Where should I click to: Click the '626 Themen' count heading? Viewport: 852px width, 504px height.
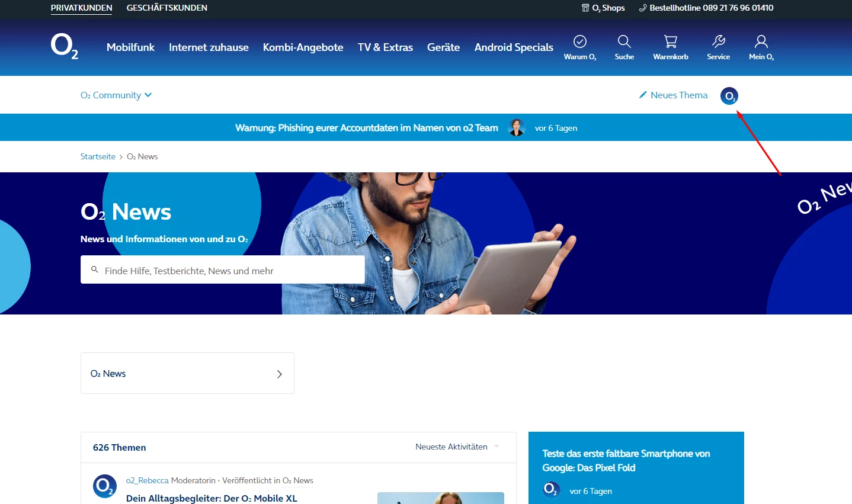119,447
